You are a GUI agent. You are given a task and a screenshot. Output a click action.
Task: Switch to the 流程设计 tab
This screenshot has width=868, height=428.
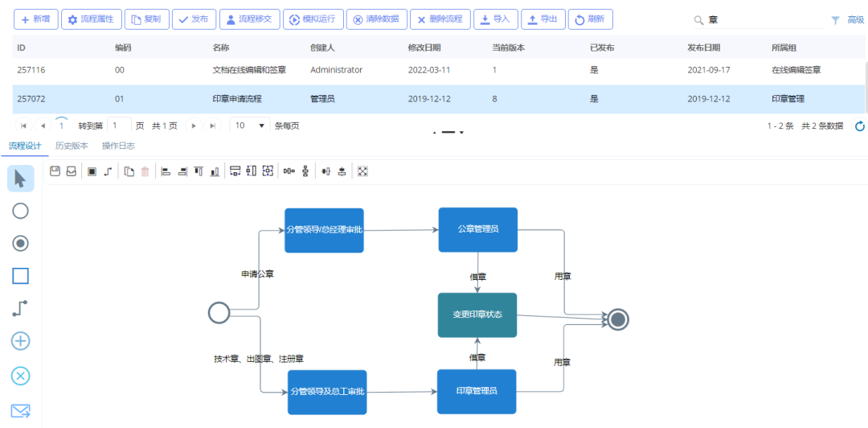25,146
